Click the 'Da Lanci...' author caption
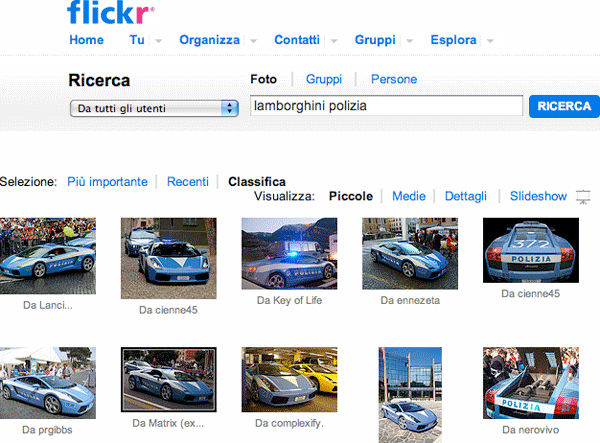Viewport: 600px width, 443px height. [47, 305]
